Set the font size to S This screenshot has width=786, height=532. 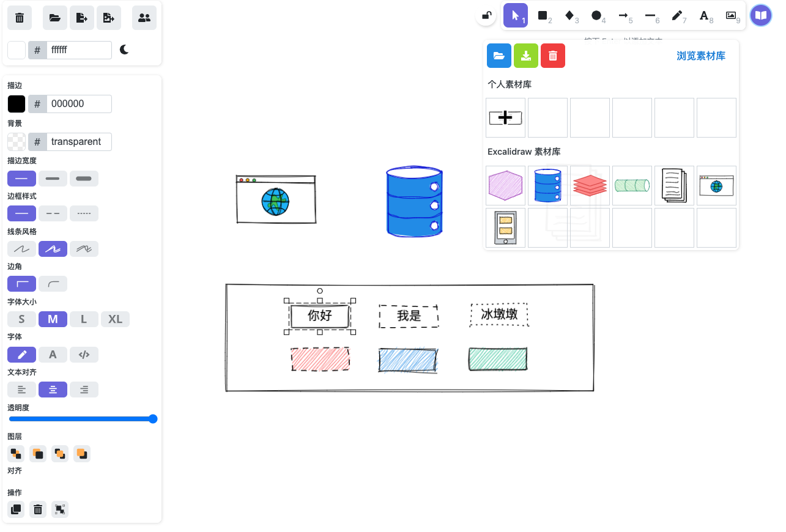pyautogui.click(x=21, y=319)
